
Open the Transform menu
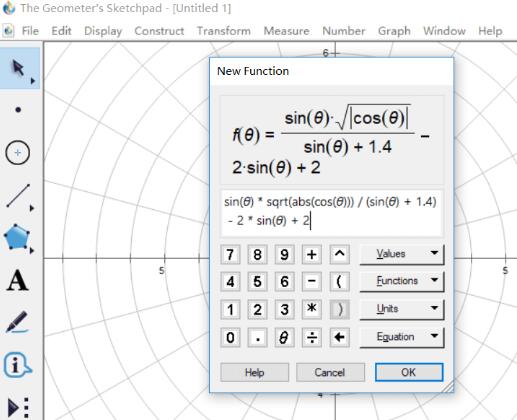click(224, 31)
